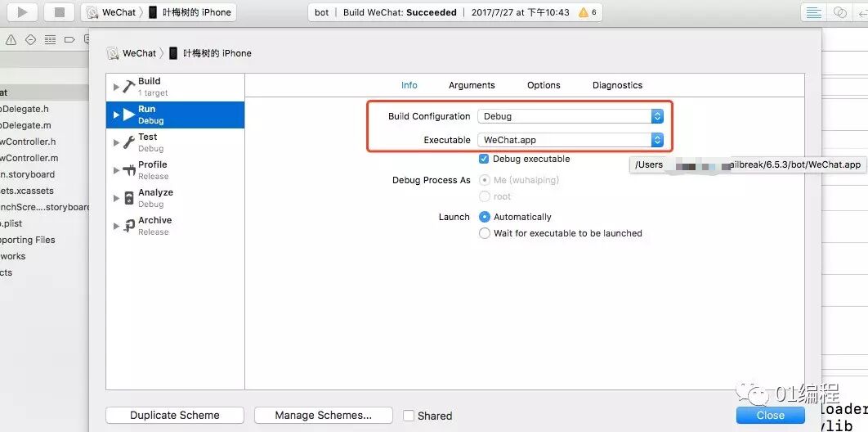Viewport: 868px width, 432px height.
Task: Click the Build hammer icon
Action: pos(129,87)
